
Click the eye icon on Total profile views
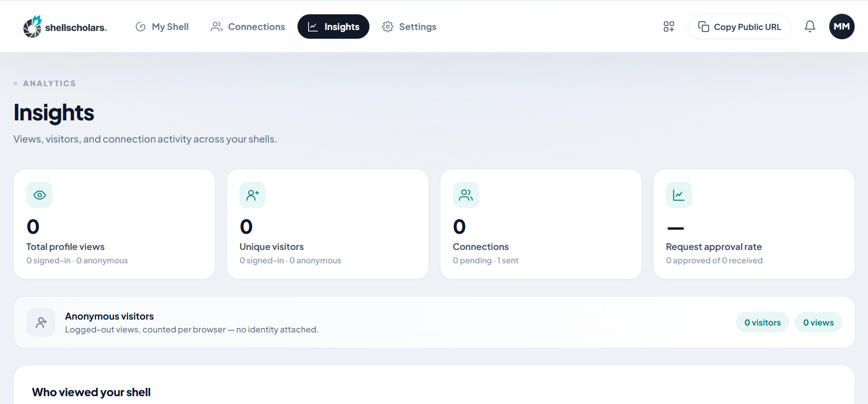[40, 195]
